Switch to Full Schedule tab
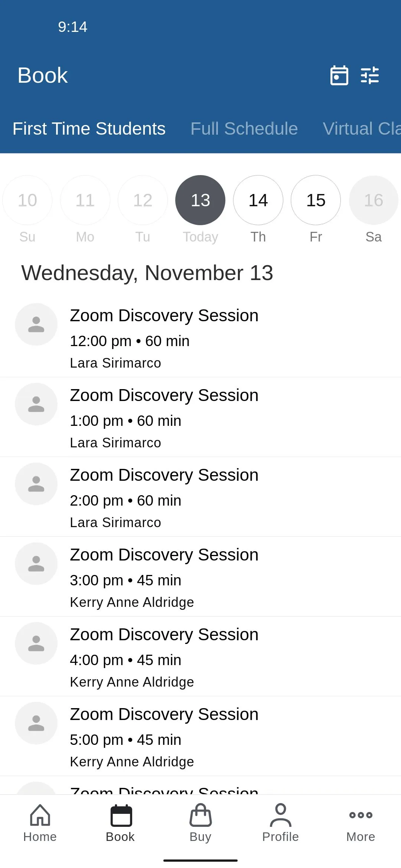Screen dimensions: 401x868 pos(244,129)
